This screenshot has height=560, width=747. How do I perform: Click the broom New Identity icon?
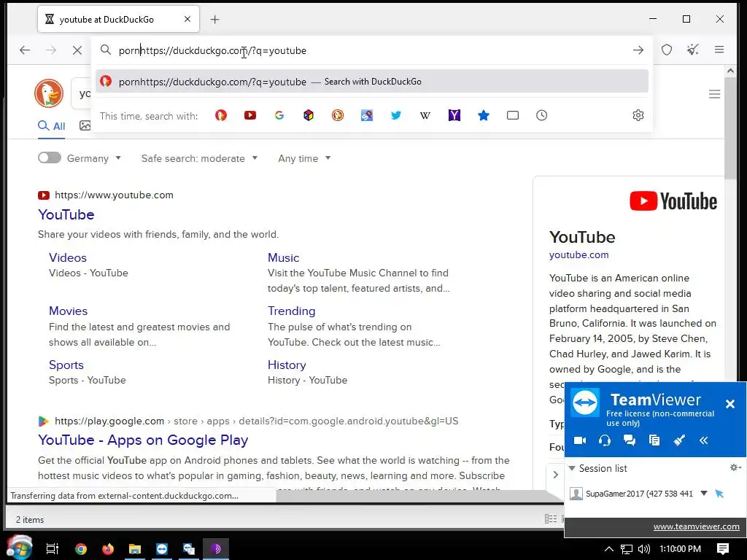(693, 50)
